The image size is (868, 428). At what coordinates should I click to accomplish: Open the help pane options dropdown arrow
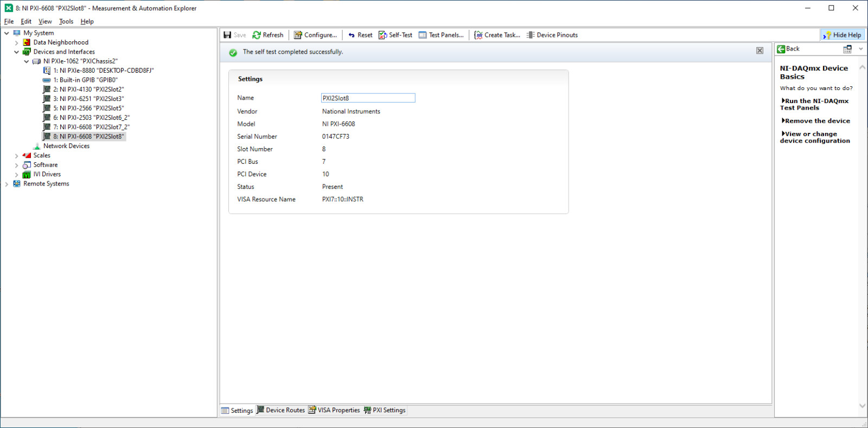pos(861,49)
